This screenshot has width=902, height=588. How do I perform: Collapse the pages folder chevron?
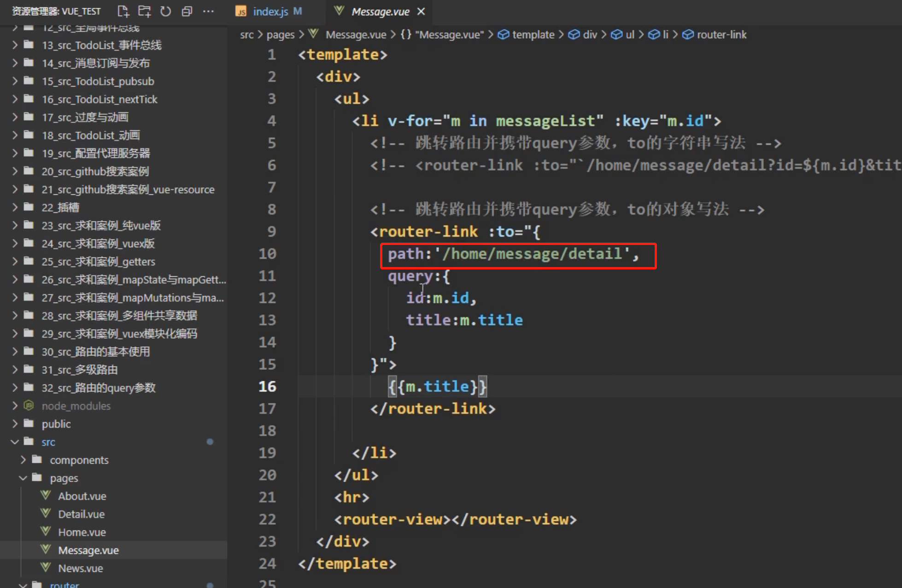tap(23, 478)
